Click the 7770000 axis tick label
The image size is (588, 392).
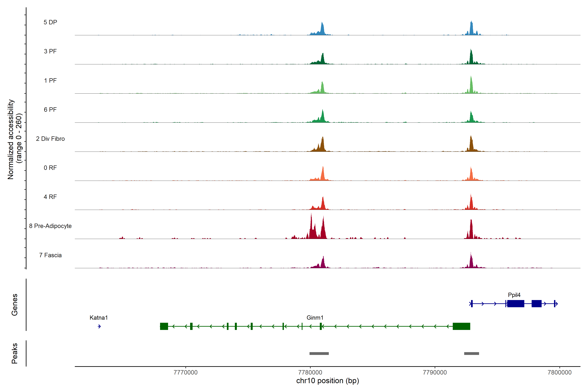(x=186, y=372)
